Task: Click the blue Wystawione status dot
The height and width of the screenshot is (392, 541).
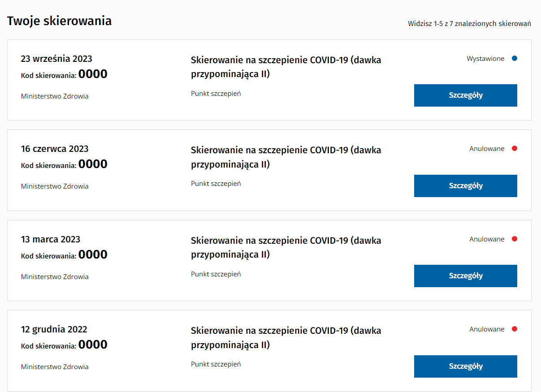Action: [x=515, y=58]
